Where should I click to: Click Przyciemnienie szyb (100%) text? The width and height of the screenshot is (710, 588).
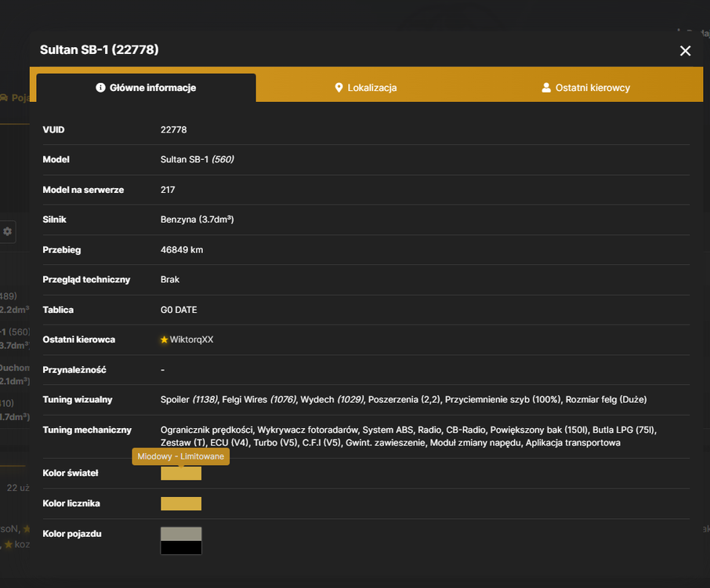pos(502,400)
